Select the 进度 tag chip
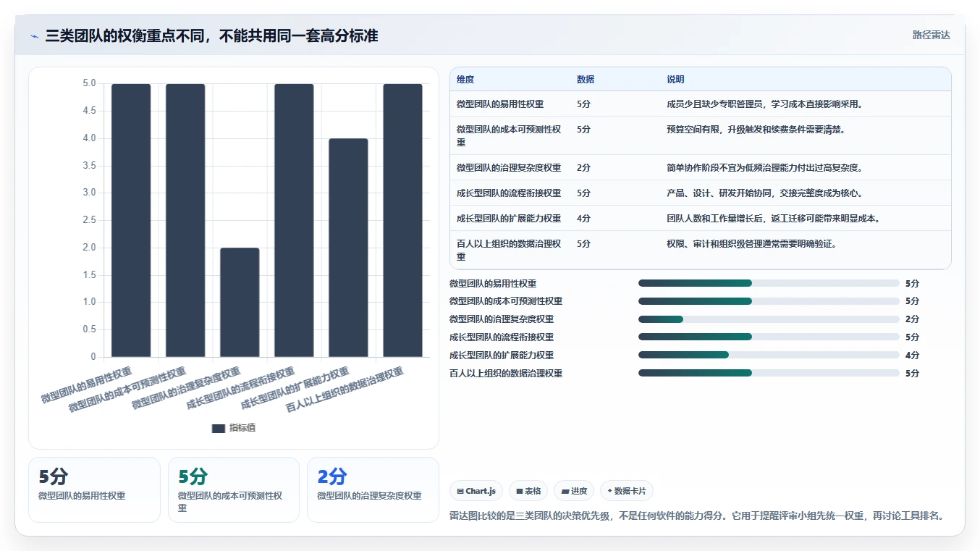Screen dimensions: 980x551 [x=574, y=491]
